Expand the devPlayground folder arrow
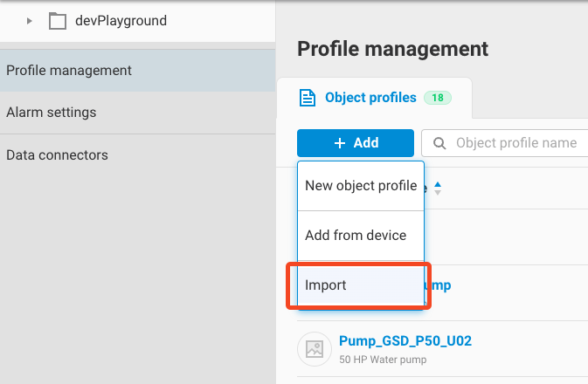 click(x=29, y=21)
